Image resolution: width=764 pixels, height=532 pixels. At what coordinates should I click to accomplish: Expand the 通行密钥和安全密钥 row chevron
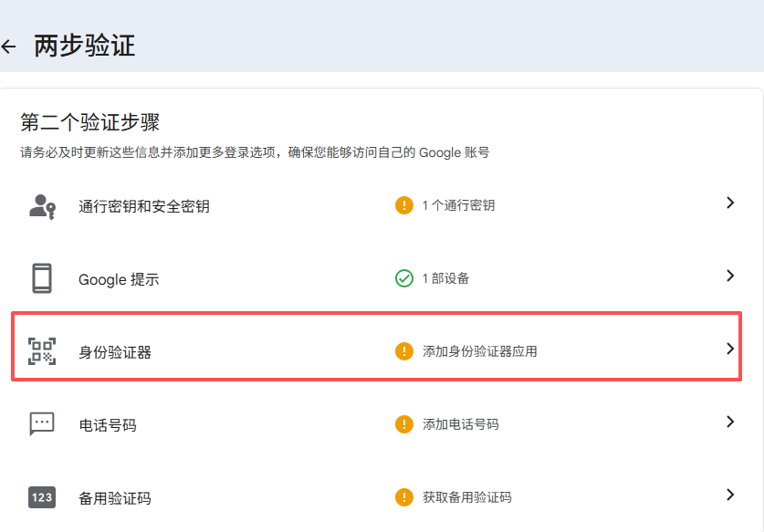click(730, 203)
